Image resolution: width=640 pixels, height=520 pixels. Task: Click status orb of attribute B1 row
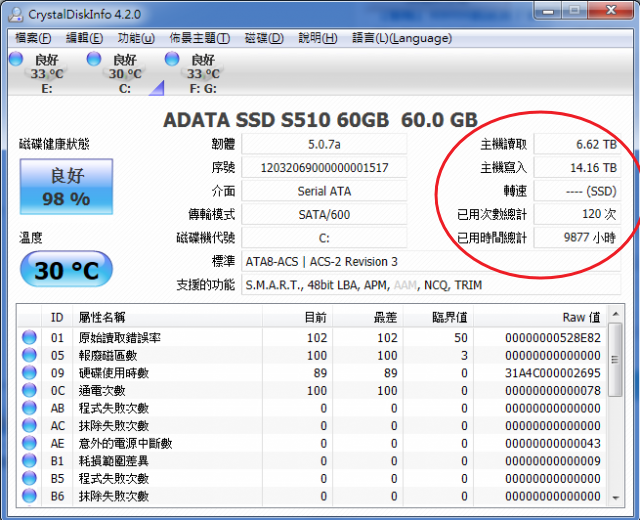pyautogui.click(x=29, y=460)
